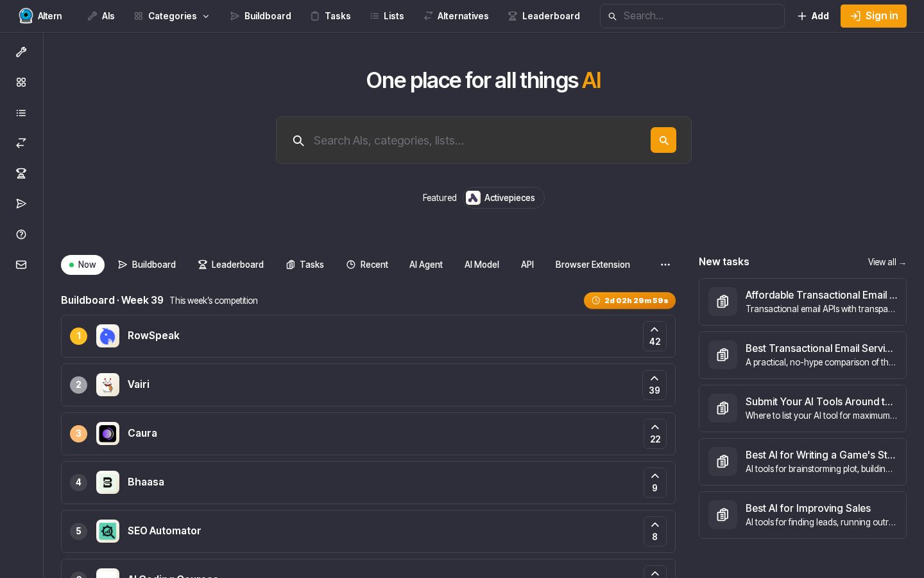Open the Vairi entry title

pyautogui.click(x=139, y=385)
